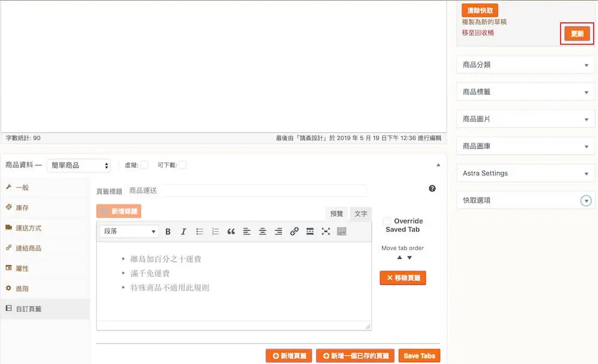This screenshot has width=598, height=364.
Task: Open the 一般 product data tab
Action: click(x=45, y=188)
